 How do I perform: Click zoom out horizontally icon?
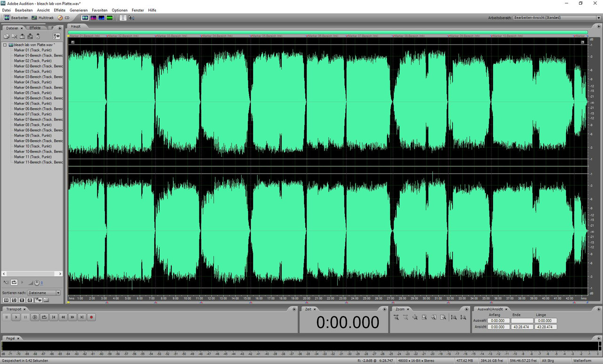point(406,317)
